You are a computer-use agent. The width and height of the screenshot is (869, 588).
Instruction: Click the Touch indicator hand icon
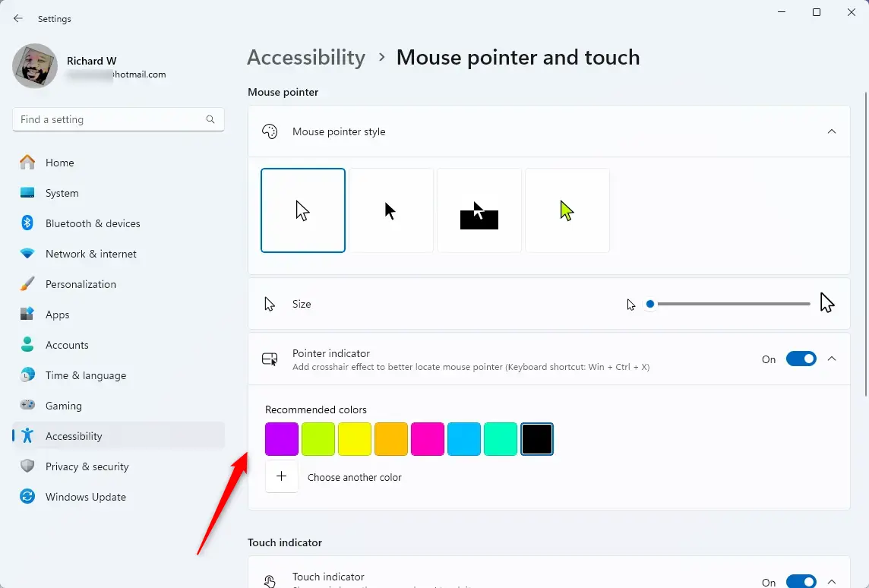tap(270, 581)
